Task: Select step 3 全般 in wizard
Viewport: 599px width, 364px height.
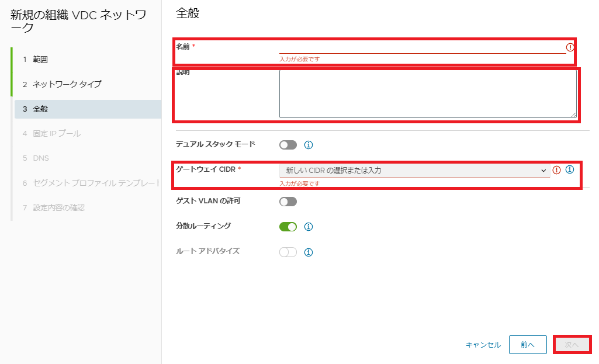Action: click(40, 109)
